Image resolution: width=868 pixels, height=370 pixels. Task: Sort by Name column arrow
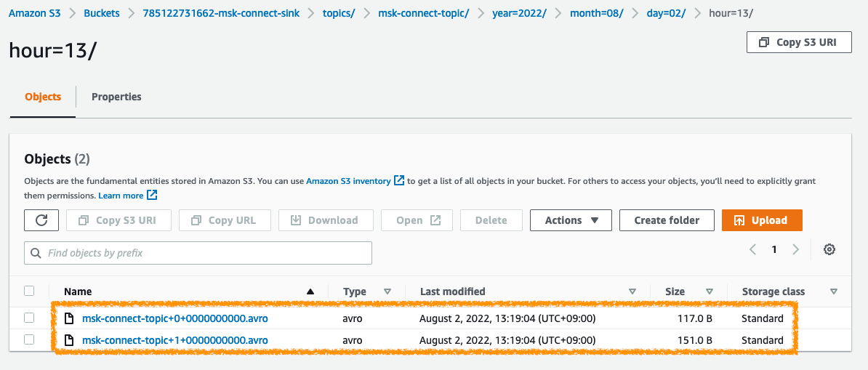pyautogui.click(x=310, y=291)
